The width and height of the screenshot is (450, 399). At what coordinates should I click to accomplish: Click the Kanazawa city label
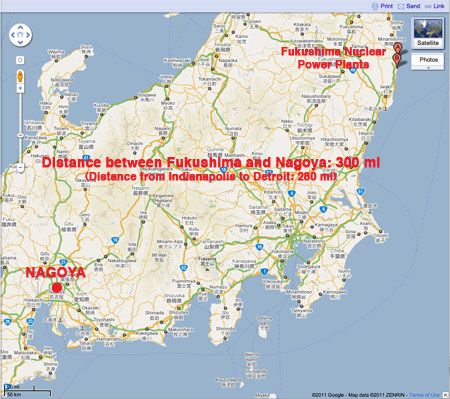(36, 140)
